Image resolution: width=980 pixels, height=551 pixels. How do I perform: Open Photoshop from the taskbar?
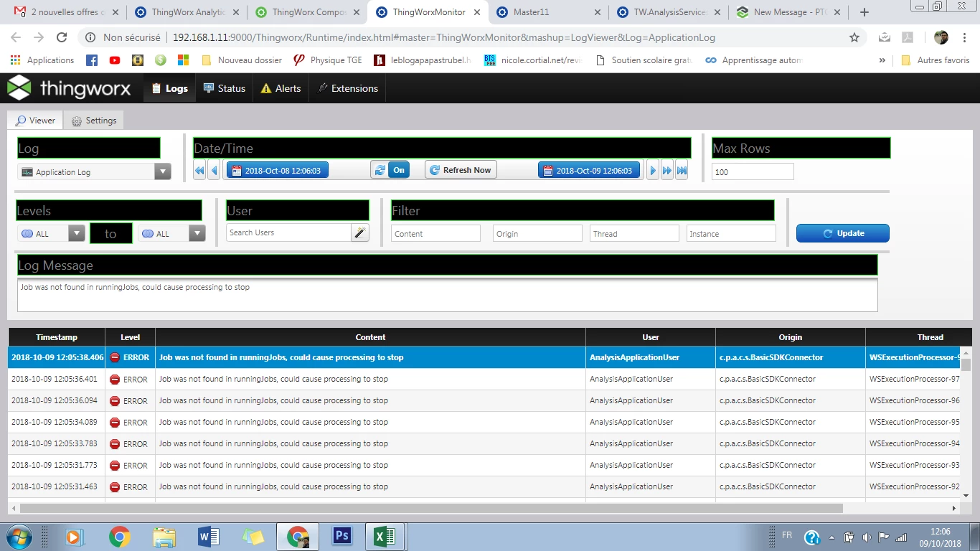[341, 537]
